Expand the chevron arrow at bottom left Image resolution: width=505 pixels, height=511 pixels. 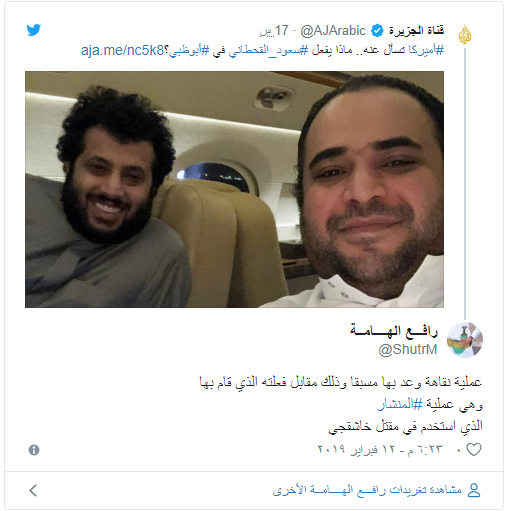[33, 490]
